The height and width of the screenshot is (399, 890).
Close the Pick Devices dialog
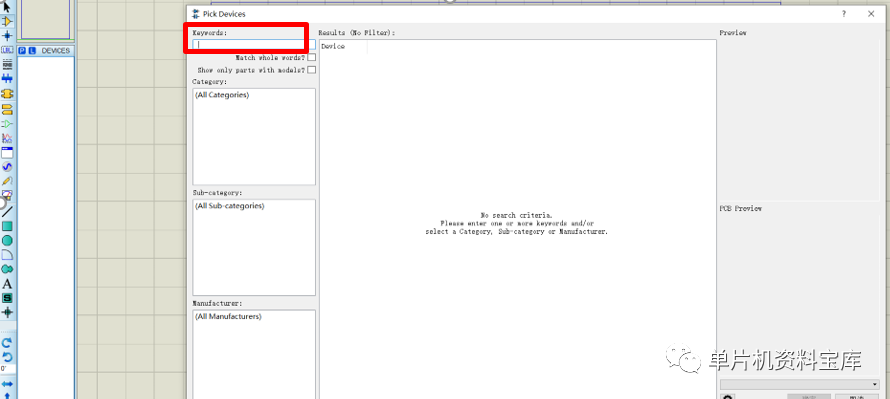(871, 14)
